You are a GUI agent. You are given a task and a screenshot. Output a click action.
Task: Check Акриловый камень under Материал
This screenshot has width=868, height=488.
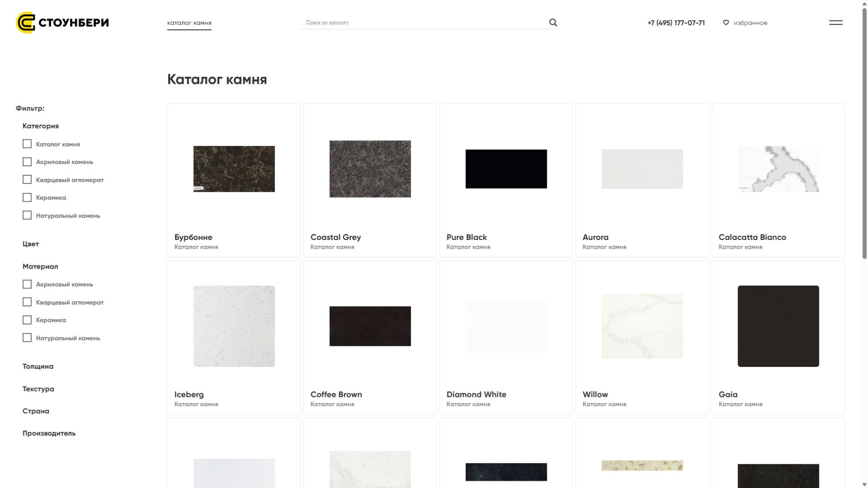click(x=27, y=284)
